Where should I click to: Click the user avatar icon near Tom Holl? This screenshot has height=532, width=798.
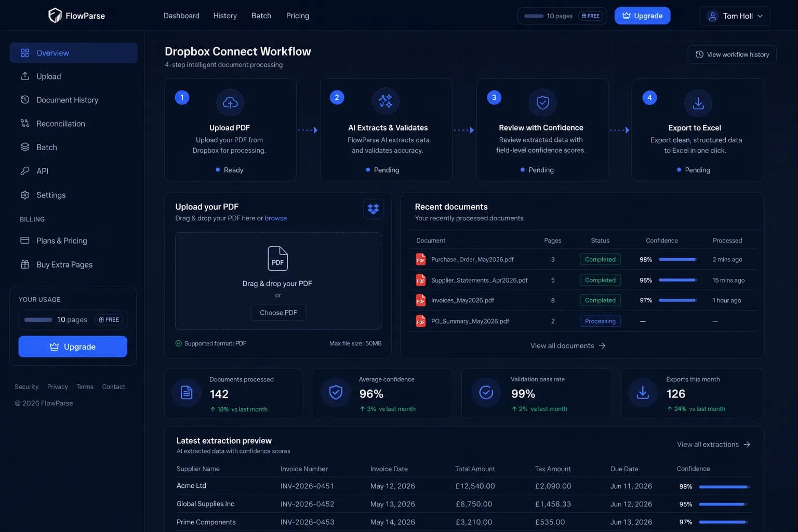point(713,16)
